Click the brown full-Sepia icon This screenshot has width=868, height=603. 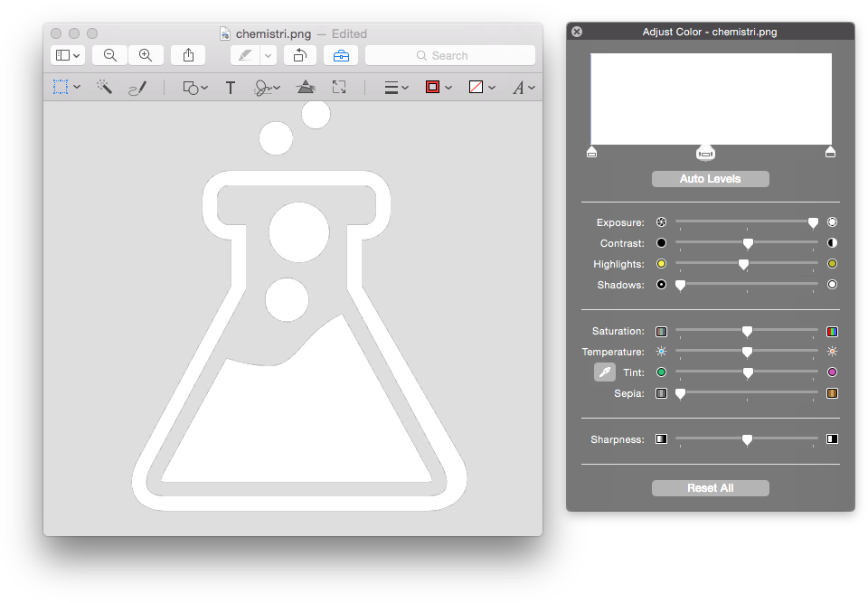832,393
